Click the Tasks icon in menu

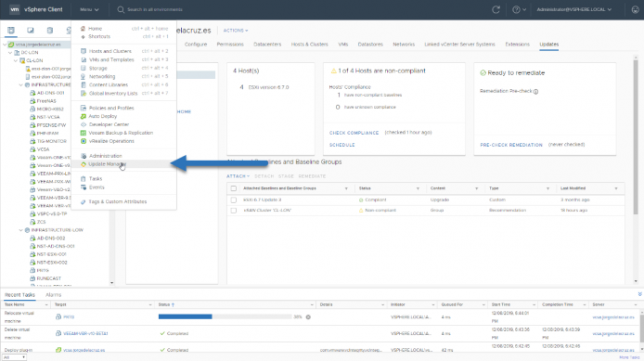click(x=83, y=179)
